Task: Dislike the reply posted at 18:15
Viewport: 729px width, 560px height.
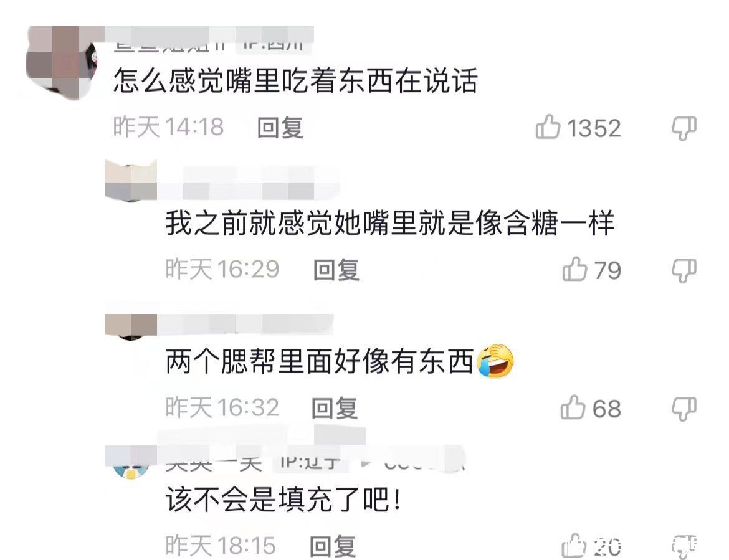Action: pyautogui.click(x=684, y=546)
